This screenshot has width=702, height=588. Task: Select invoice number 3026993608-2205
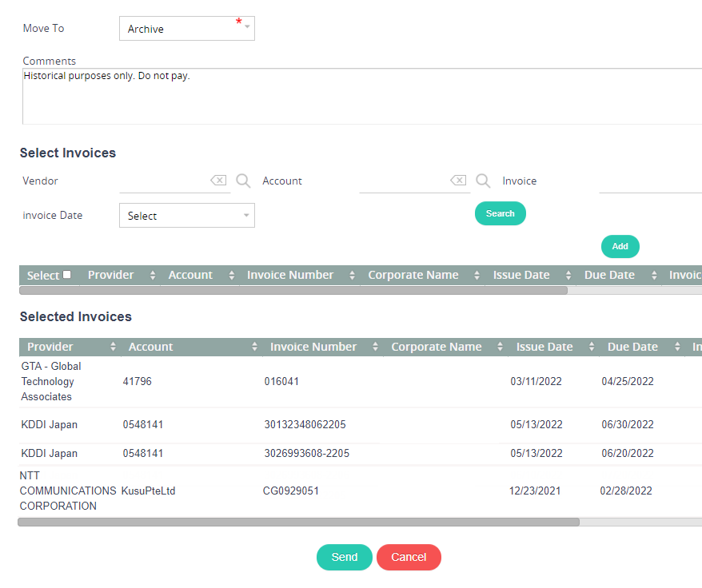pyautogui.click(x=307, y=453)
